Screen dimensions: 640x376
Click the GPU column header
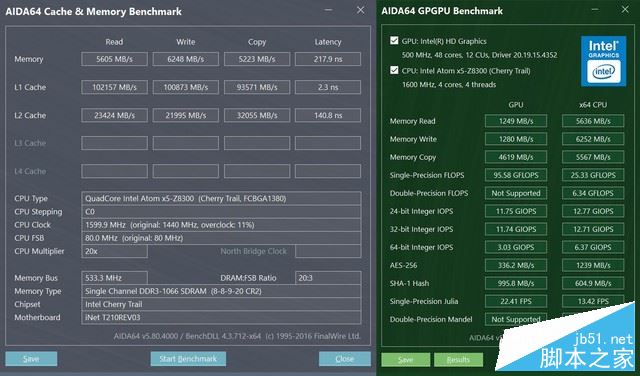(516, 105)
